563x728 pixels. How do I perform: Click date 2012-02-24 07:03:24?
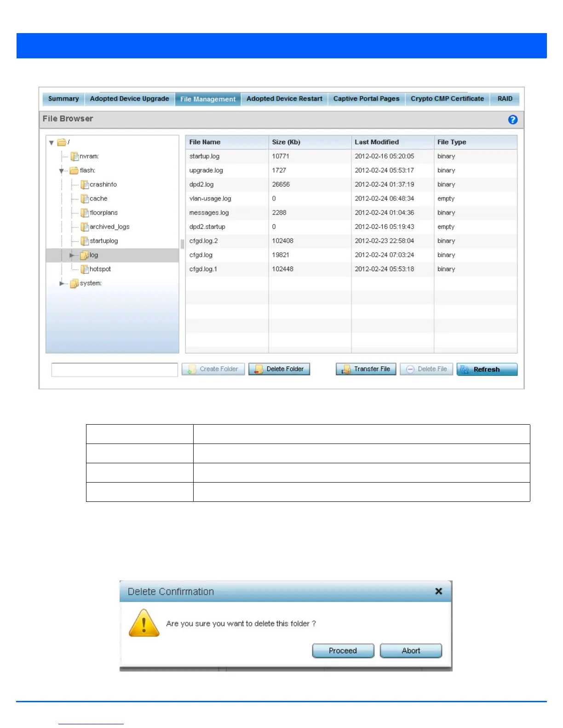[x=385, y=255]
